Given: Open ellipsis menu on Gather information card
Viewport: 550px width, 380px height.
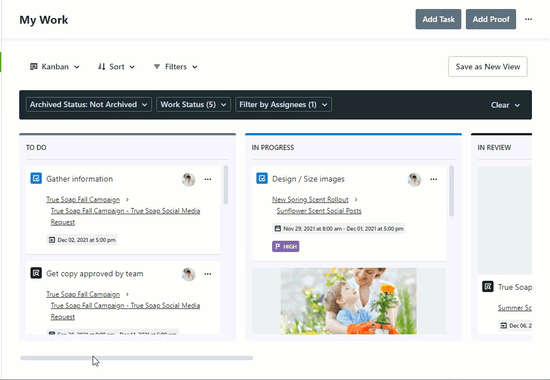Looking at the screenshot, I should [x=208, y=179].
